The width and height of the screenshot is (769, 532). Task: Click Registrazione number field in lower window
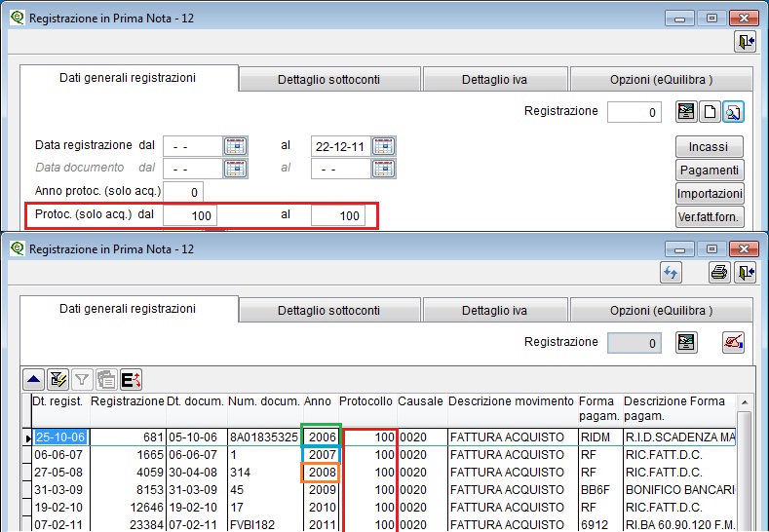634,343
